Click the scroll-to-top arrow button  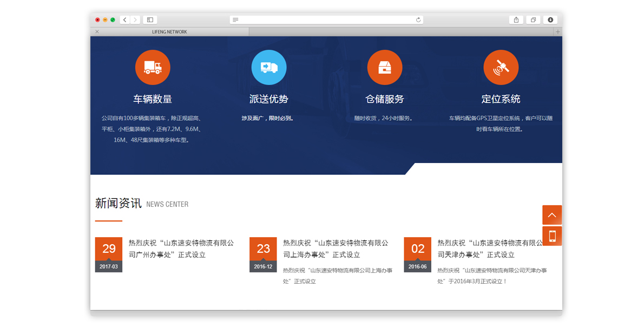(552, 215)
